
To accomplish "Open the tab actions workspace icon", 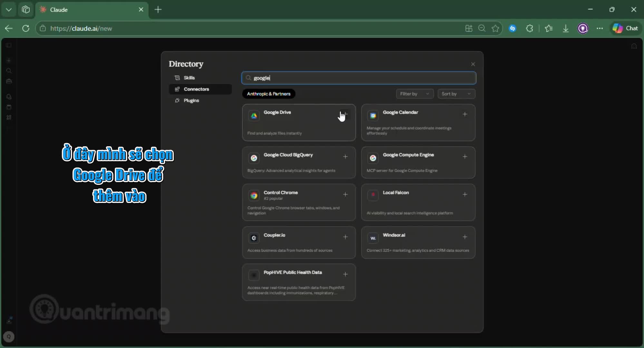I will (26, 10).
